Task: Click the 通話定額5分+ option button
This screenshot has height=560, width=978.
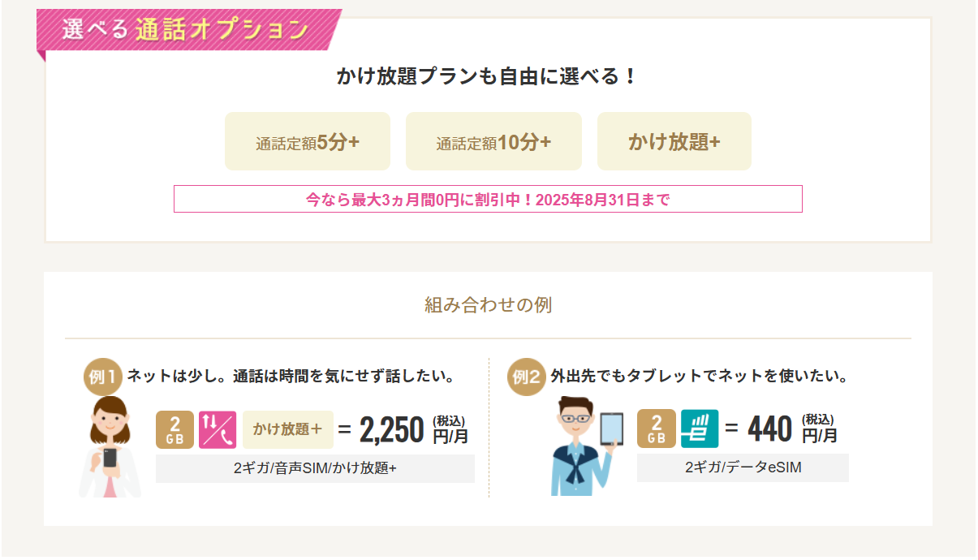Action: click(x=308, y=141)
